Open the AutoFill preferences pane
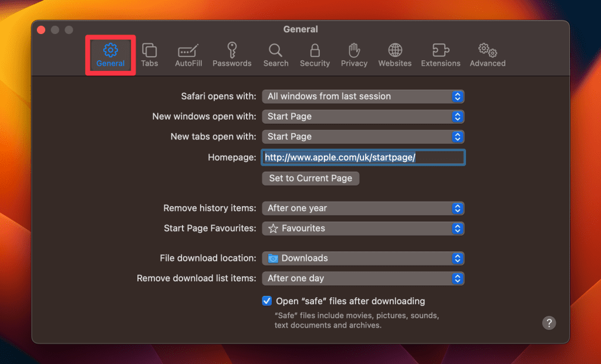The width and height of the screenshot is (601, 364). click(x=188, y=55)
